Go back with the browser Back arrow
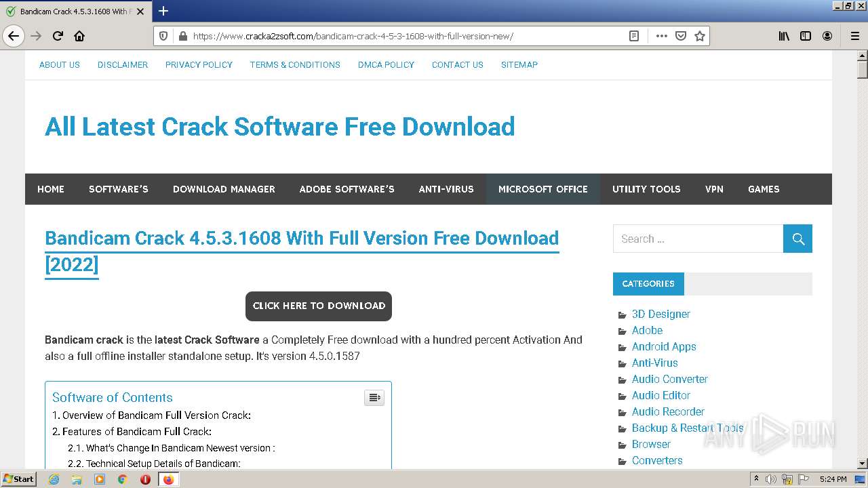The height and width of the screenshot is (488, 868). coord(14,36)
